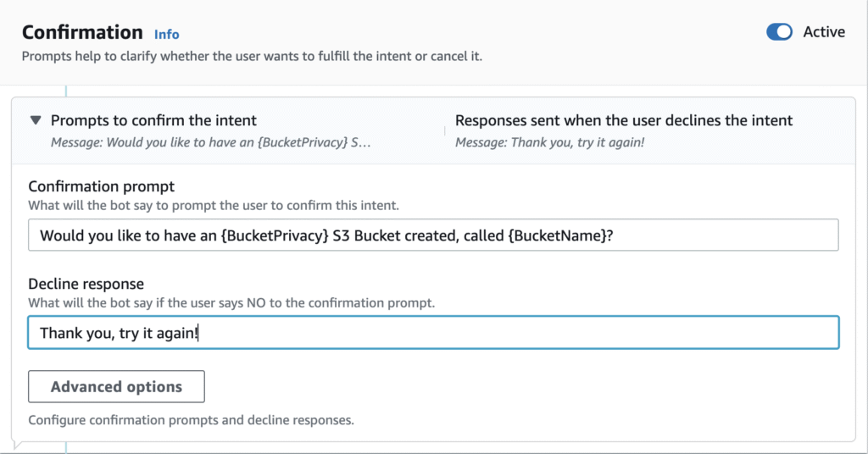The width and height of the screenshot is (868, 454).
Task: Click the Active label
Action: tap(824, 32)
